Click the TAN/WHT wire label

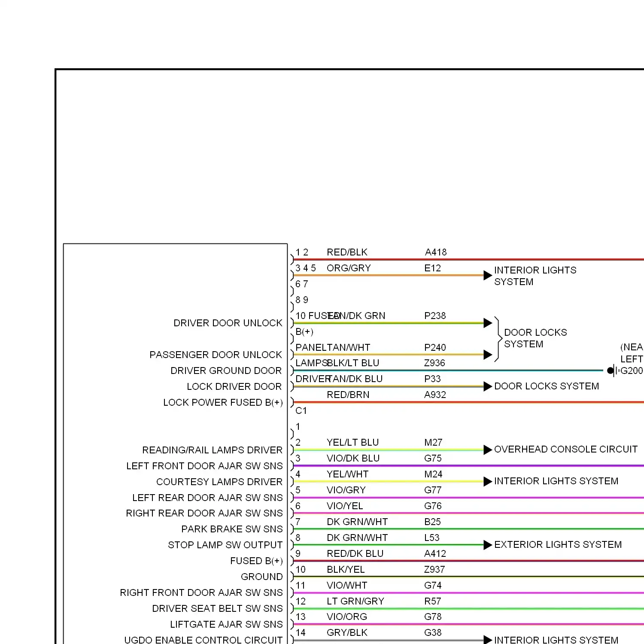pyautogui.click(x=349, y=348)
